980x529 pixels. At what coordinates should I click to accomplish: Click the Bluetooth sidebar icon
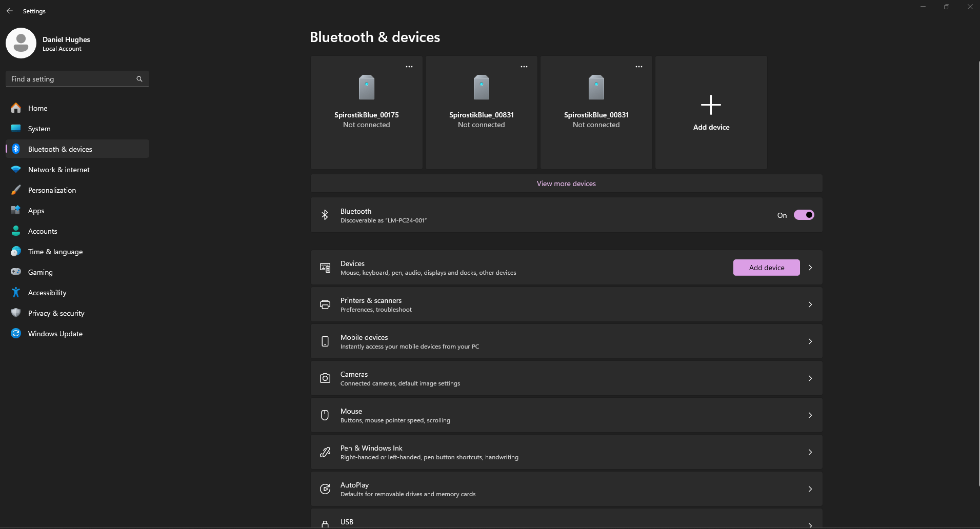(x=16, y=149)
